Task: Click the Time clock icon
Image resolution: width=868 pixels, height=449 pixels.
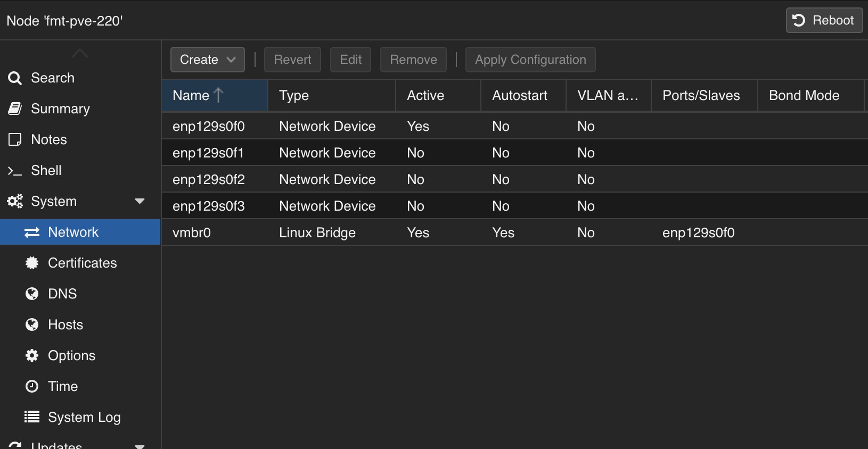Action: [x=32, y=386]
